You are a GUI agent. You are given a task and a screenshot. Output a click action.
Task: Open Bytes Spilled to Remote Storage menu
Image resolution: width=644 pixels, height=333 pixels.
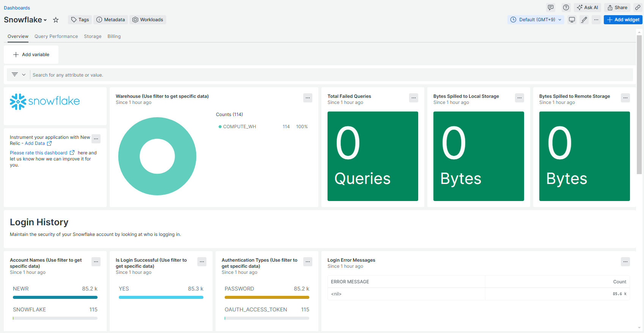tap(625, 98)
